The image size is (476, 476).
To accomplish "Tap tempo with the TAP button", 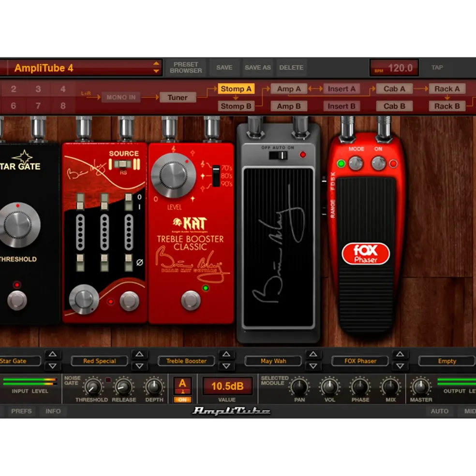I will point(437,67).
